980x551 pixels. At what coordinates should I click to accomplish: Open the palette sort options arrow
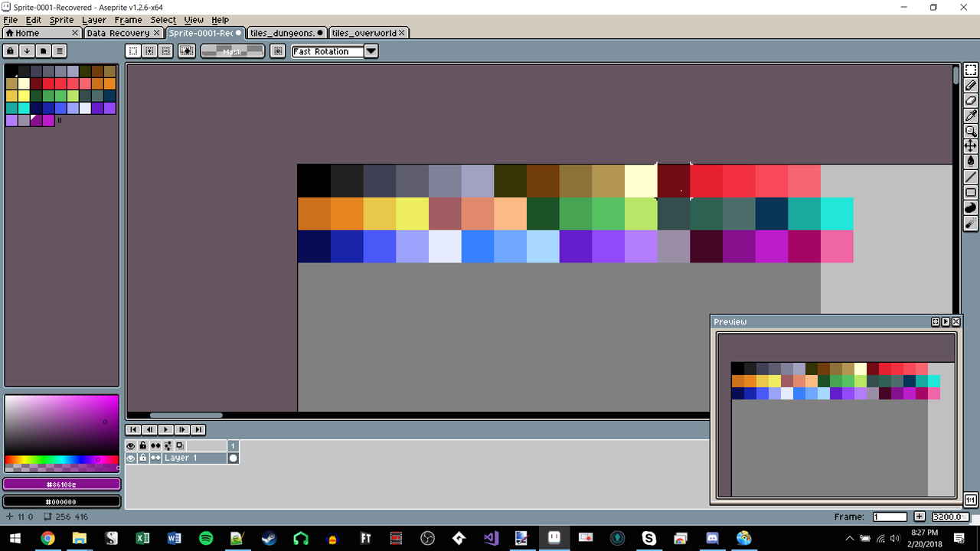point(27,51)
